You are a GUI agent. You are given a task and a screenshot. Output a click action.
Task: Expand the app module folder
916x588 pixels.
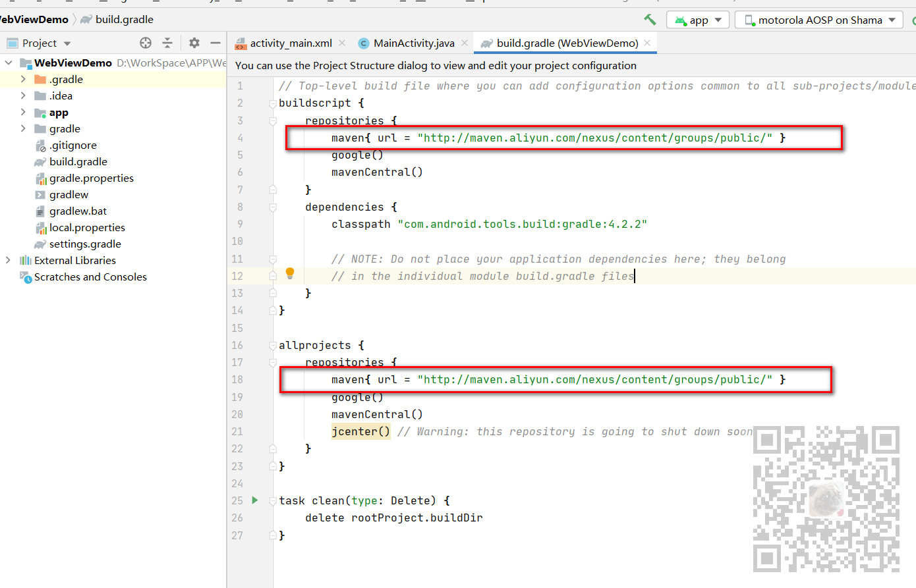23,112
